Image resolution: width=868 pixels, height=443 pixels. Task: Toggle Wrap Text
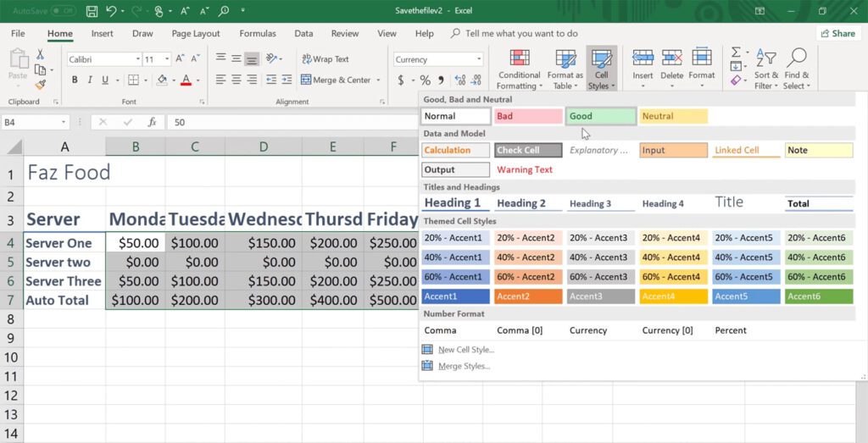pos(325,58)
